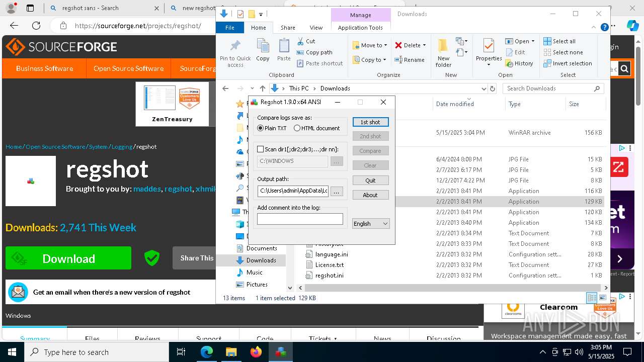Enable the Scan dir1 checkbox
The image size is (644, 362).
point(260,149)
